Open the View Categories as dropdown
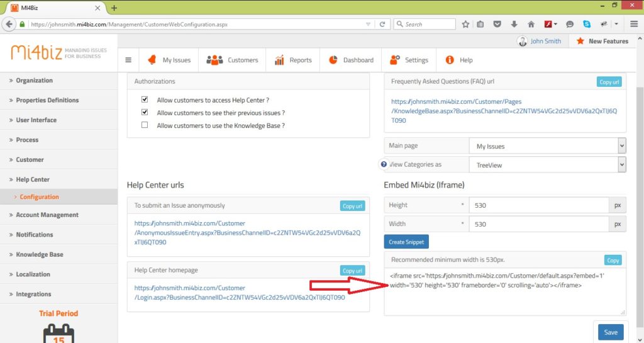644x343 pixels. point(547,164)
